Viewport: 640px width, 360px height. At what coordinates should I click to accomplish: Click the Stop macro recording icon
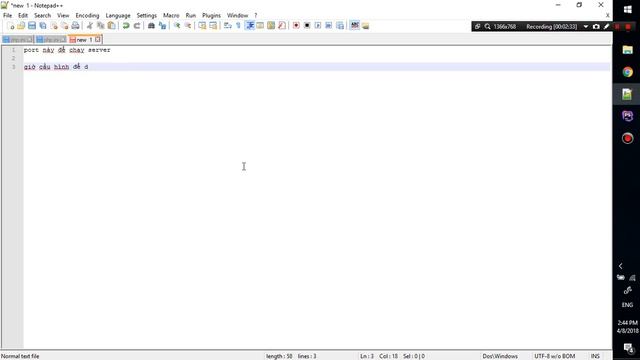(x=307, y=26)
